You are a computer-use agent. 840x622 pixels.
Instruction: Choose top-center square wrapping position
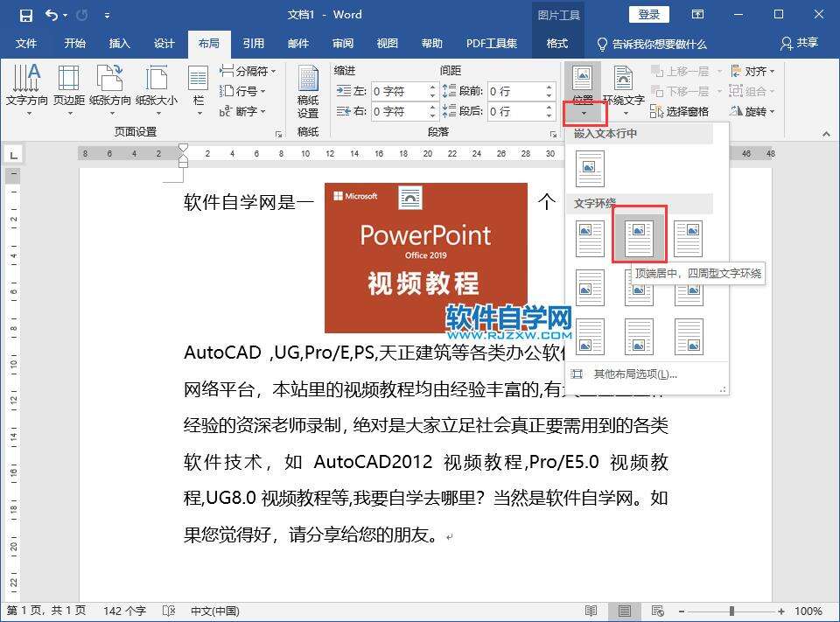tap(639, 239)
